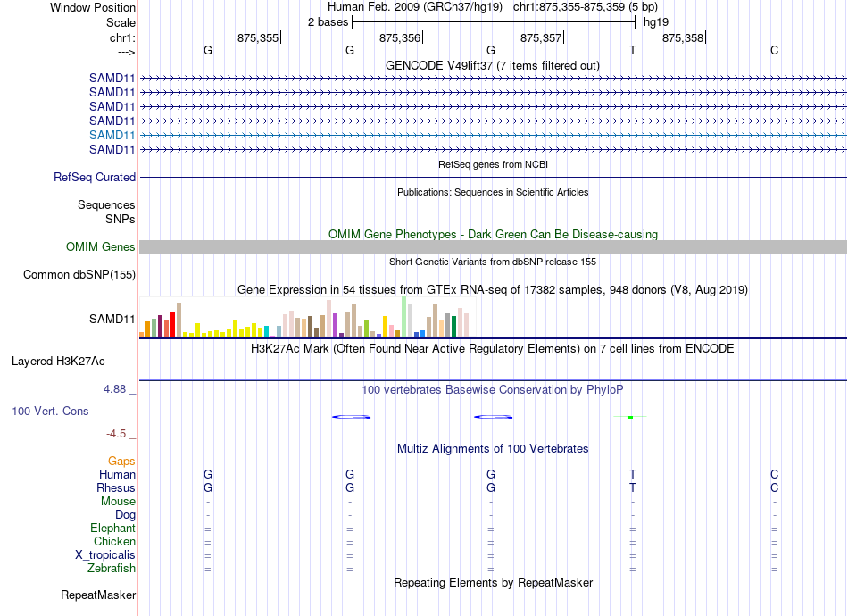This screenshot has height=616, width=848.
Task: Click the SAMD11 label beside the GTEx chart
Action: (112, 319)
